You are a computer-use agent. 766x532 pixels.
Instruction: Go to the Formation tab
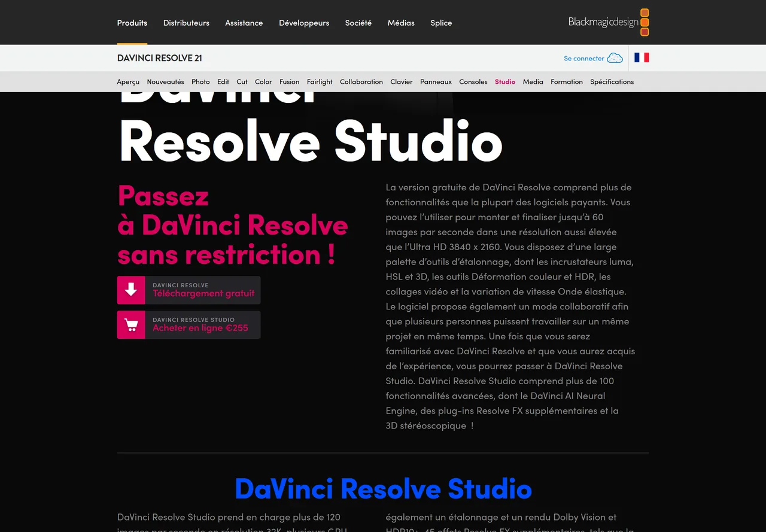(x=567, y=82)
